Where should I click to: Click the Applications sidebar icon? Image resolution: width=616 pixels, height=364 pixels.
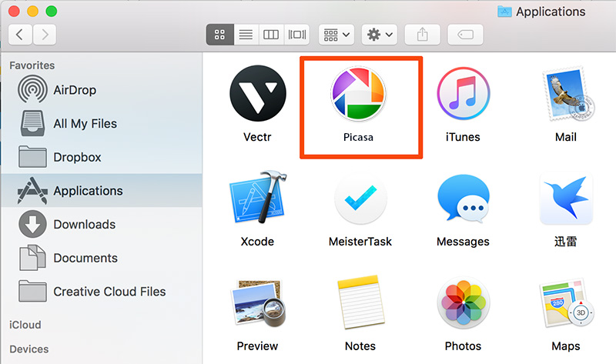pos(32,190)
